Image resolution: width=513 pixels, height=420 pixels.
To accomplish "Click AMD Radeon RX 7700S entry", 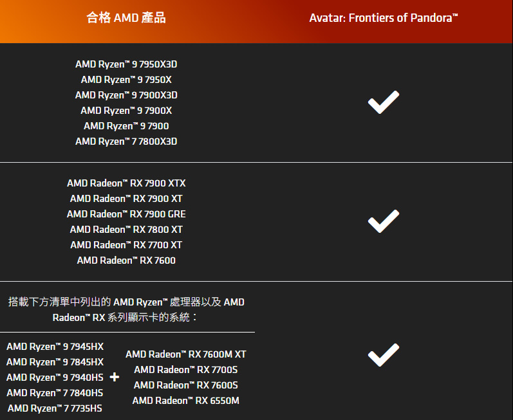I will point(186,370).
